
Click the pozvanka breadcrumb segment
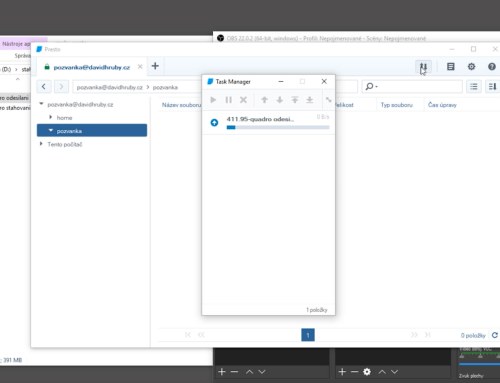[x=165, y=87]
